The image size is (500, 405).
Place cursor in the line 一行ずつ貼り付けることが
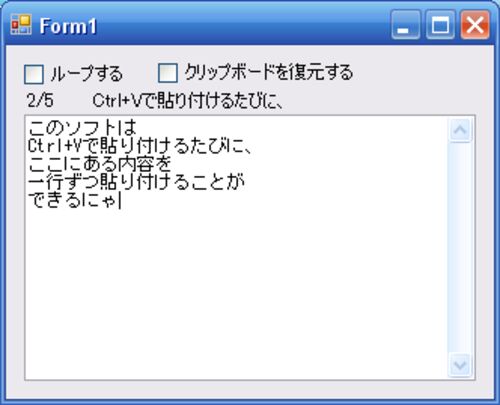136,182
